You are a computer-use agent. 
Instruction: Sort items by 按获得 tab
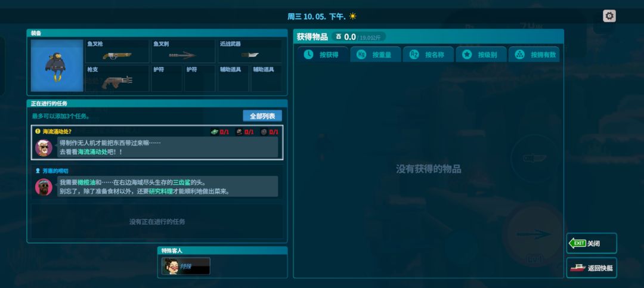tap(323, 55)
